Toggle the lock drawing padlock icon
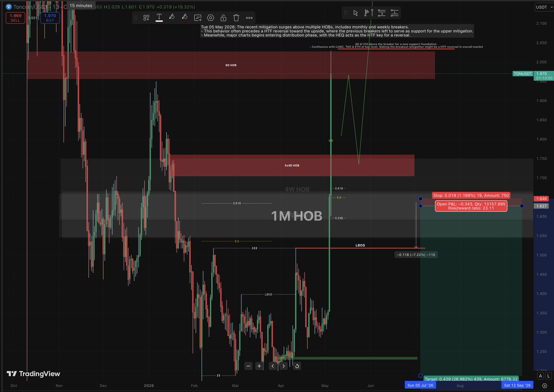The image size is (554, 392). [x=223, y=18]
